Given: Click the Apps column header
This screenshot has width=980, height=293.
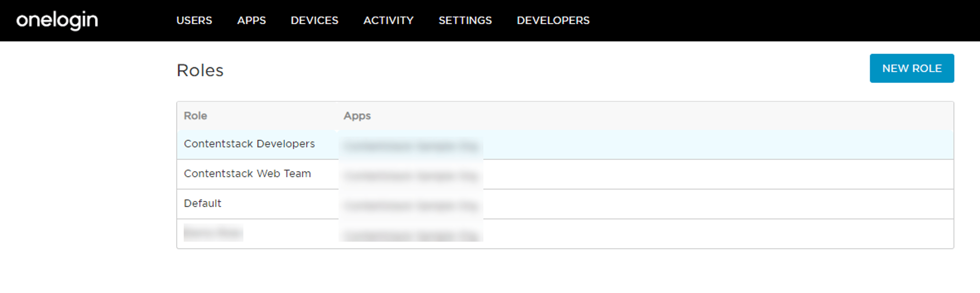Looking at the screenshot, I should pos(357,116).
